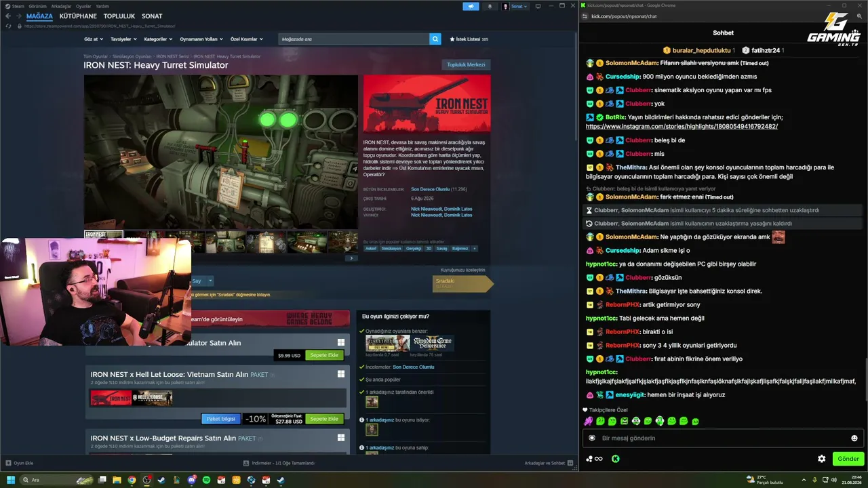
Task: Open File Explorer from the taskbar
Action: [x=117, y=480]
